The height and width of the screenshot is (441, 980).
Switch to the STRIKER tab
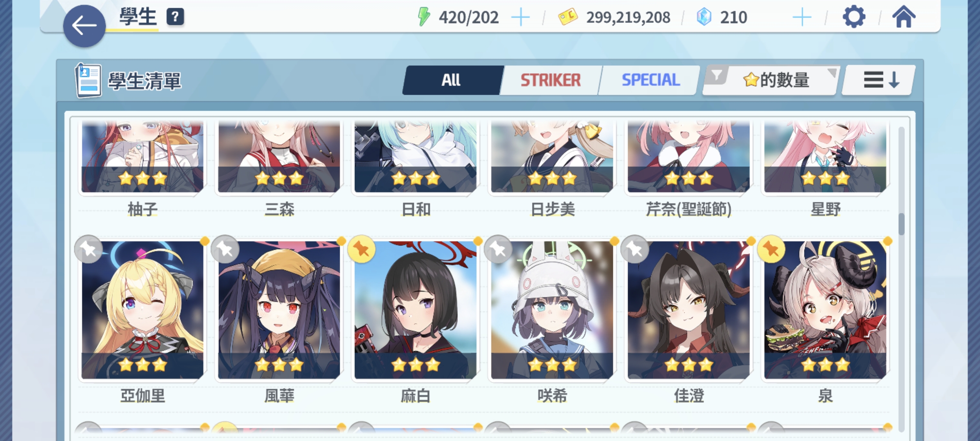(550, 80)
